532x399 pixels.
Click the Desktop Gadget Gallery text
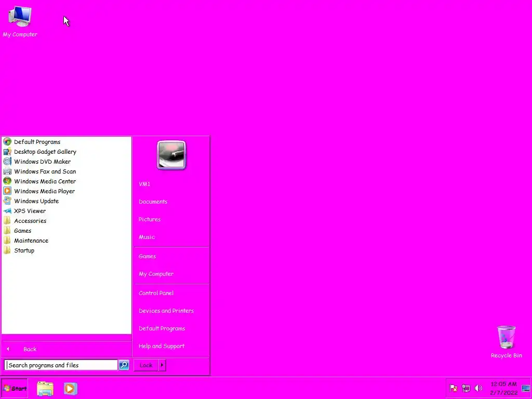coord(45,152)
